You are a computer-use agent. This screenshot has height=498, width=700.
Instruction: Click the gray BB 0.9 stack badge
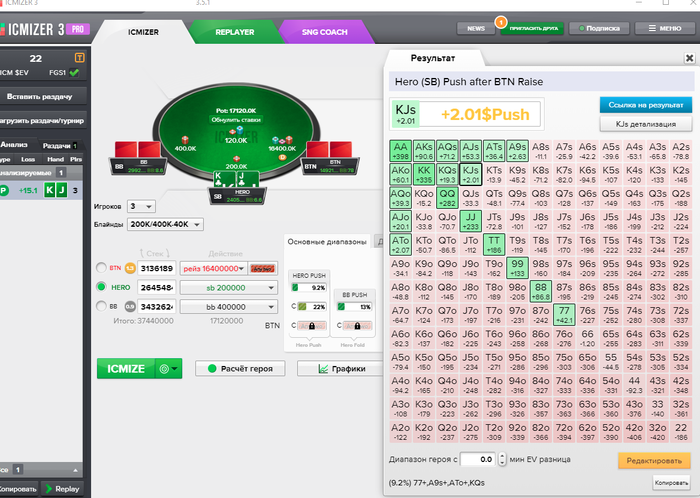coord(130,307)
